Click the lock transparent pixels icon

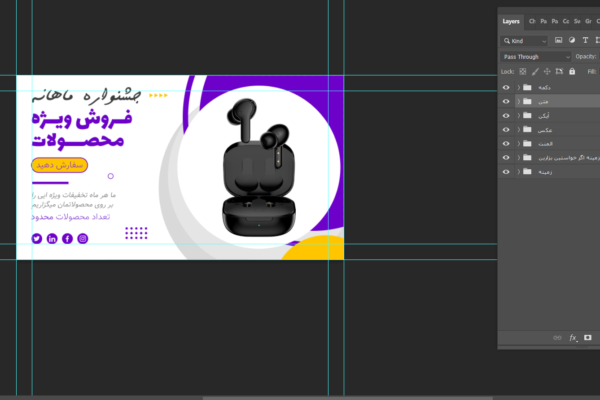pyautogui.click(x=523, y=71)
